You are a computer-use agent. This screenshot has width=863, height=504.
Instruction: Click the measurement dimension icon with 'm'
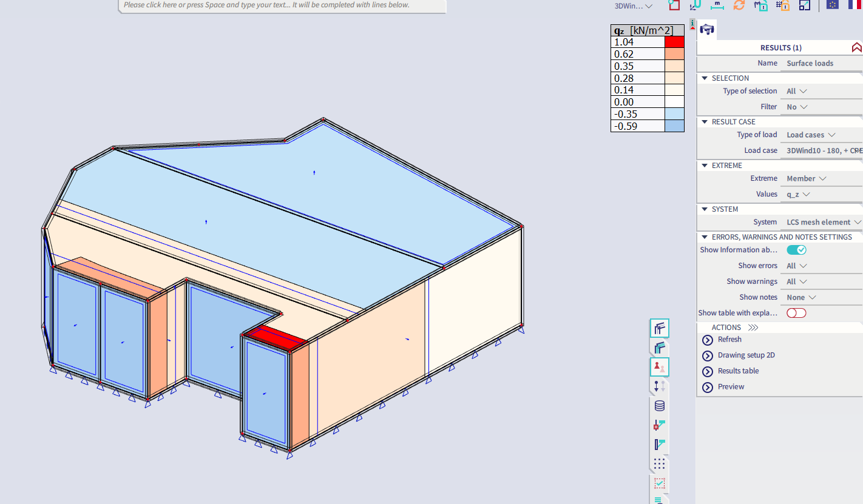[x=717, y=5]
